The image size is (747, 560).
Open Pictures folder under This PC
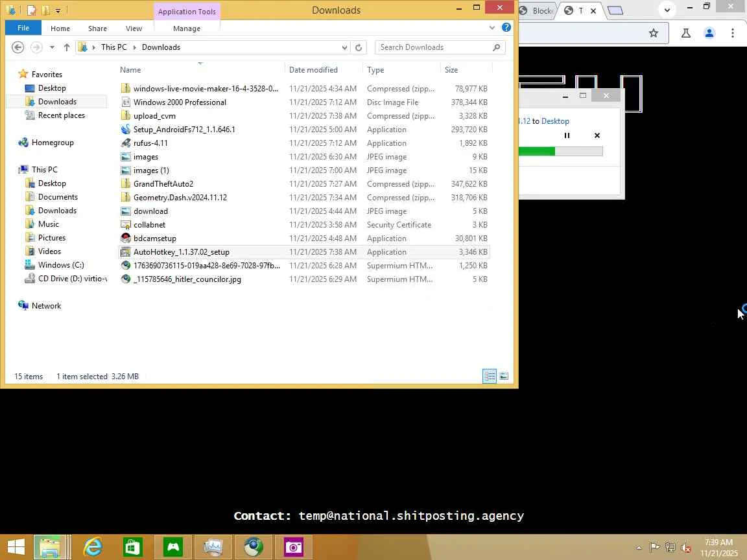(x=52, y=238)
